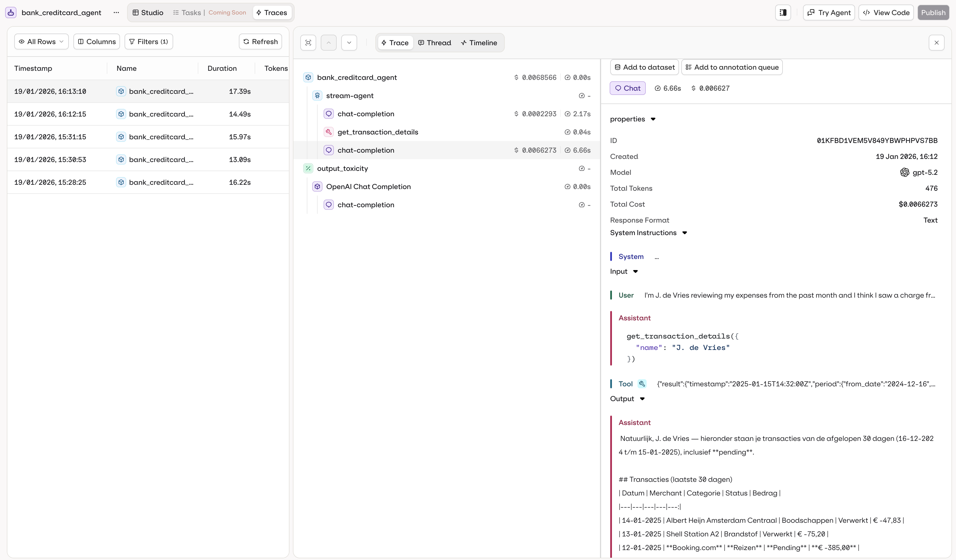Open the All Rows view dropdown
The image size is (956, 560).
(x=41, y=42)
